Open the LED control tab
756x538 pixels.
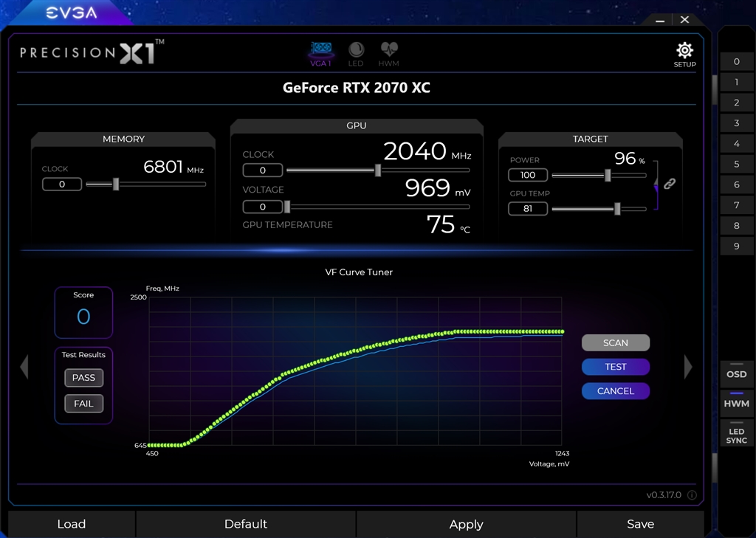(356, 54)
